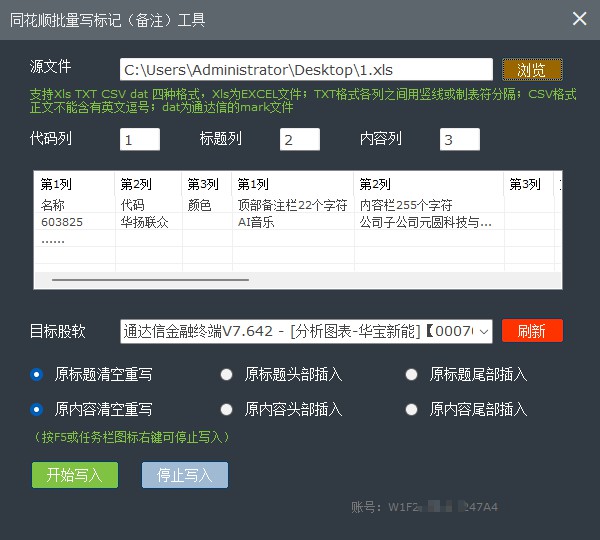Screen dimensions: 600x540
Task: Click the source file path field
Action: point(306,69)
